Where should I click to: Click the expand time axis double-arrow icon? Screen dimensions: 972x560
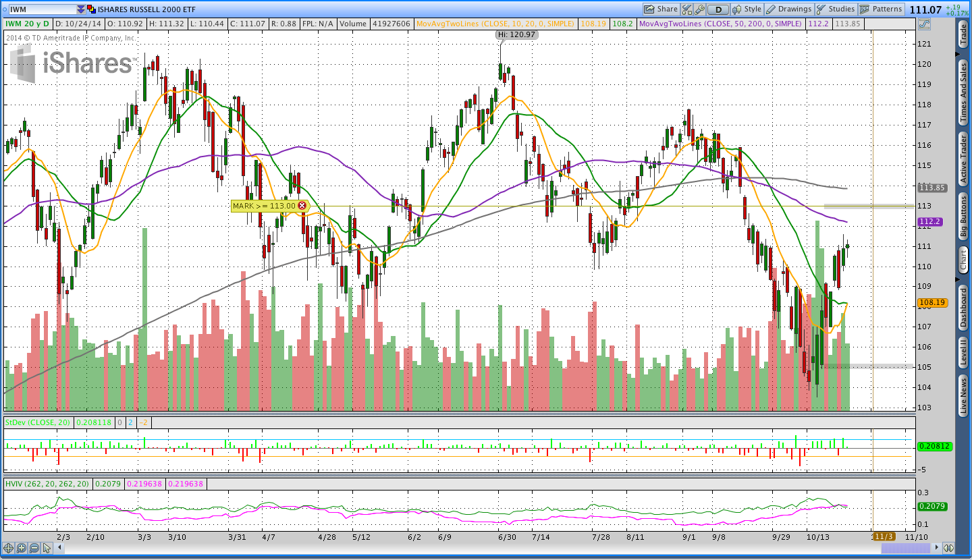pyautogui.click(x=948, y=549)
